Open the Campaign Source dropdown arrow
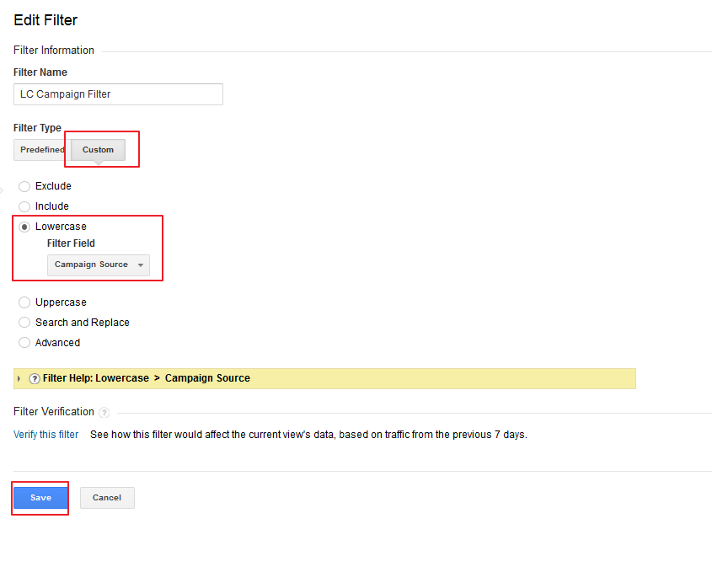712x588 pixels. (x=141, y=265)
